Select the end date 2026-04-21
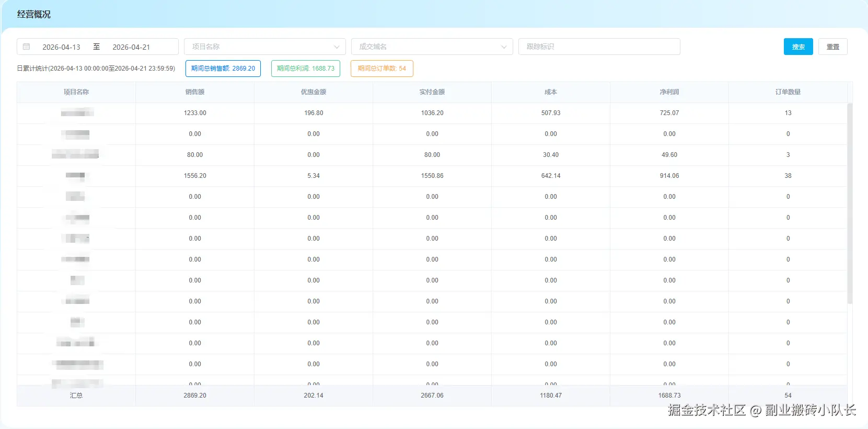The image size is (868, 429). (131, 47)
